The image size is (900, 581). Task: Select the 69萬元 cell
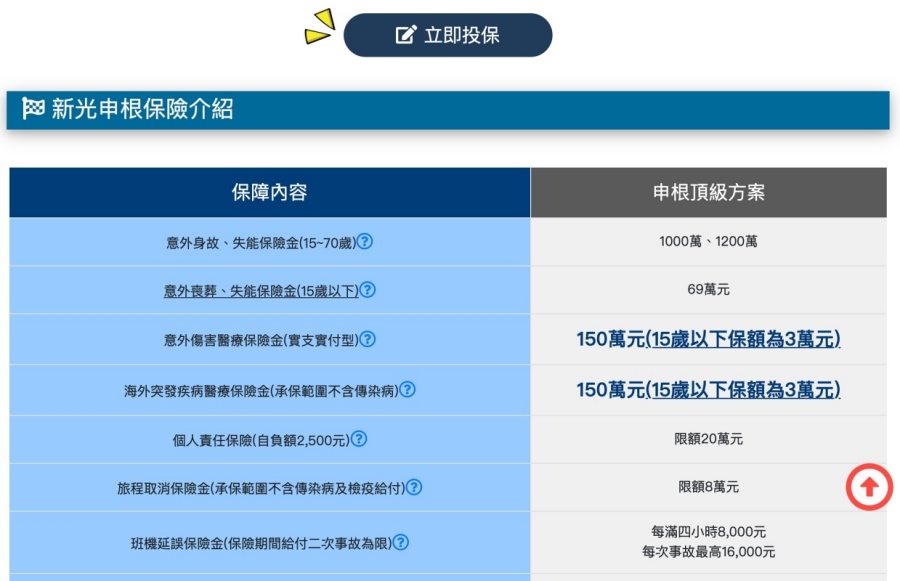(x=709, y=289)
